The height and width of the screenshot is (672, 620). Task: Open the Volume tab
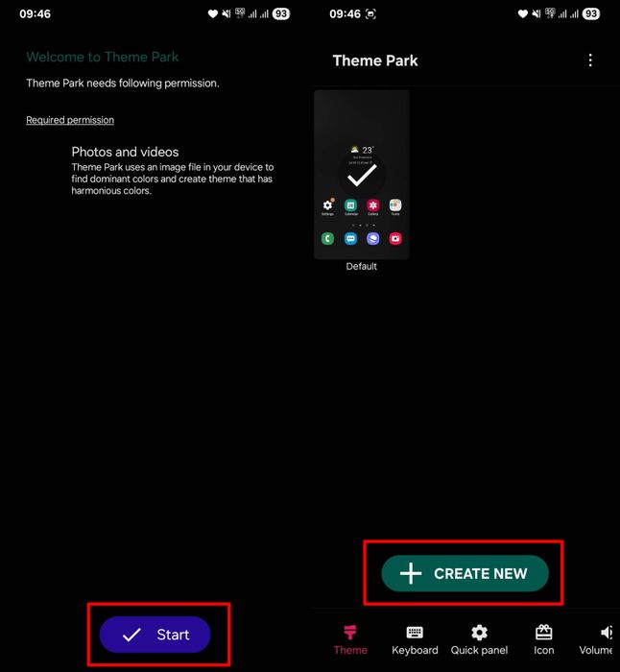[596, 640]
